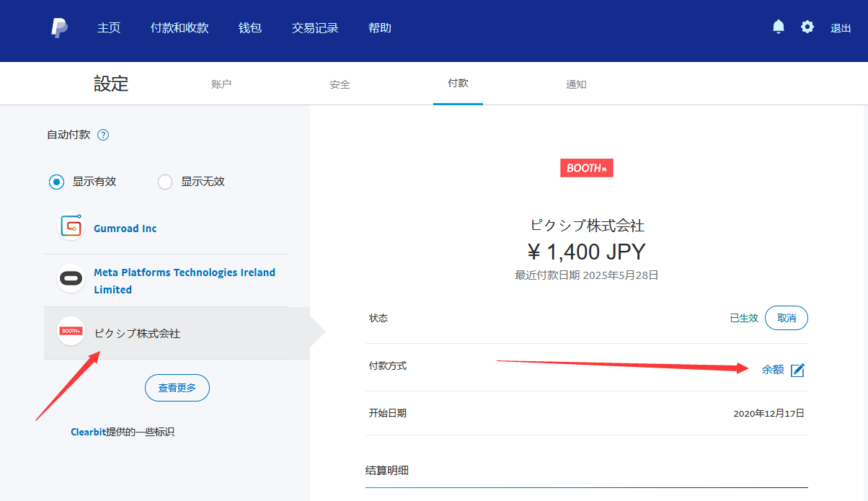Screen dimensions: 868x501
Task: Click the help question mark beside 自动付款
Action: [103, 135]
